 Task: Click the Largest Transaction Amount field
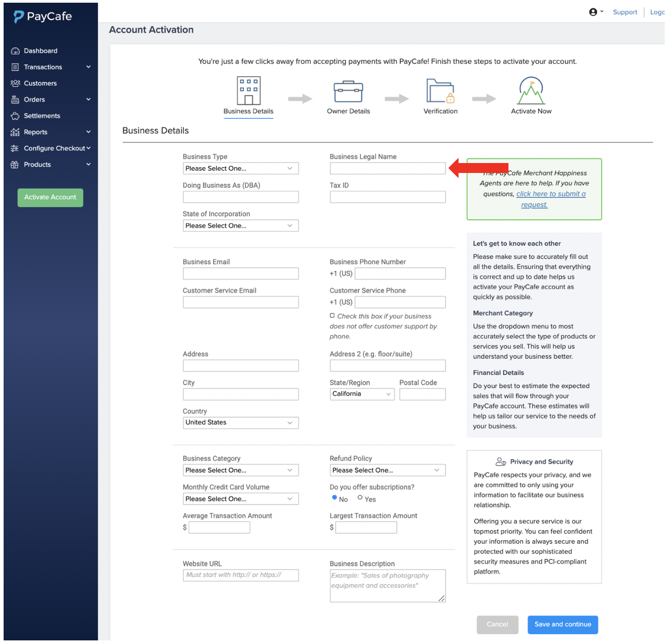(366, 527)
